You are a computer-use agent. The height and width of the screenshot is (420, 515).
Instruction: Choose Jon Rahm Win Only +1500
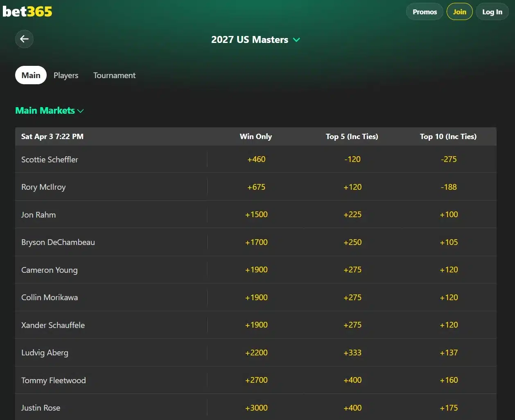click(x=256, y=214)
